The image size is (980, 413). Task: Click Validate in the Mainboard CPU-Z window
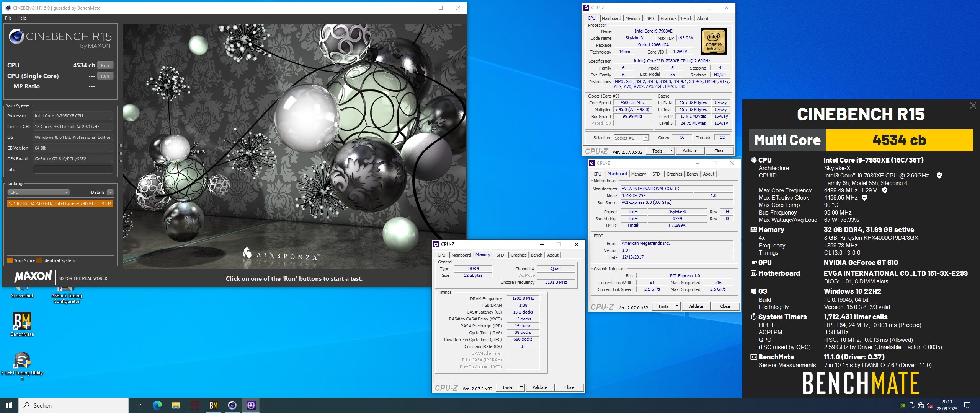click(696, 307)
